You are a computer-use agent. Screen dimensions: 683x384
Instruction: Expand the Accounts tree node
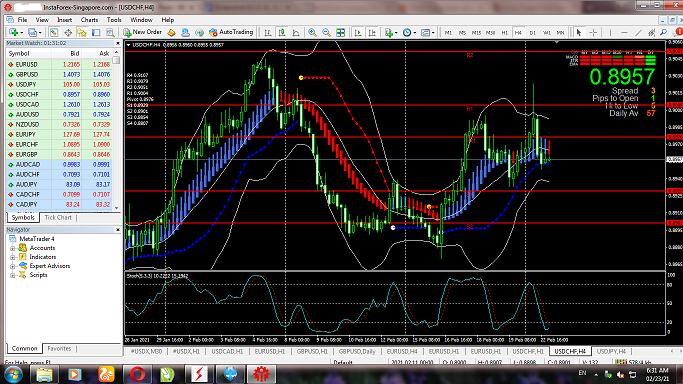tap(13, 248)
